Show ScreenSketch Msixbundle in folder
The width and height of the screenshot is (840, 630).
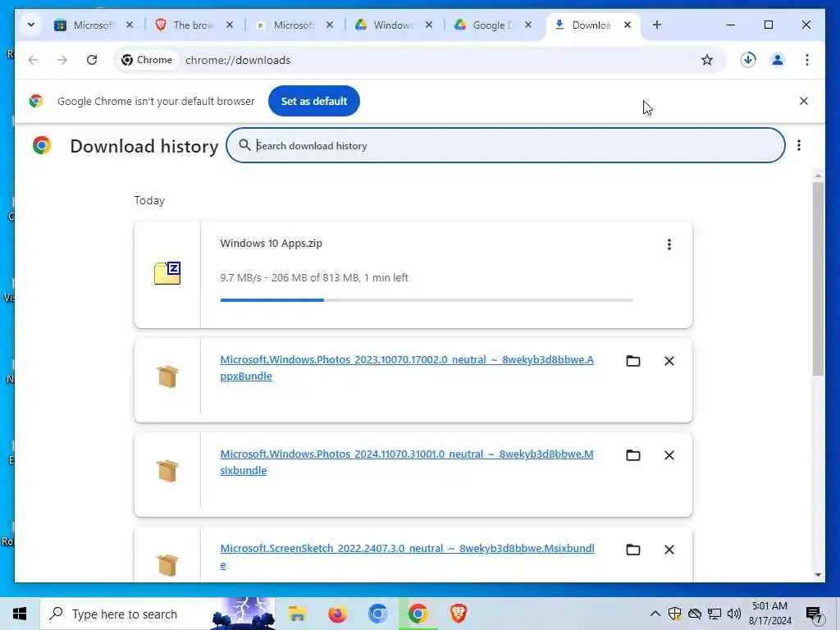(x=633, y=550)
